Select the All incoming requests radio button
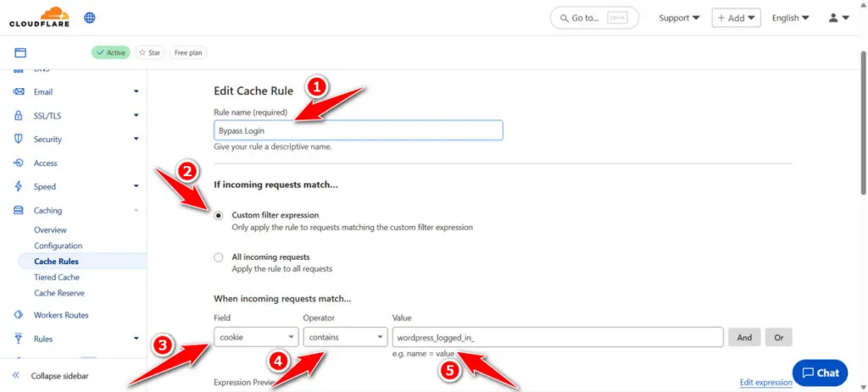Viewport: 868px width, 392px height. click(x=219, y=257)
